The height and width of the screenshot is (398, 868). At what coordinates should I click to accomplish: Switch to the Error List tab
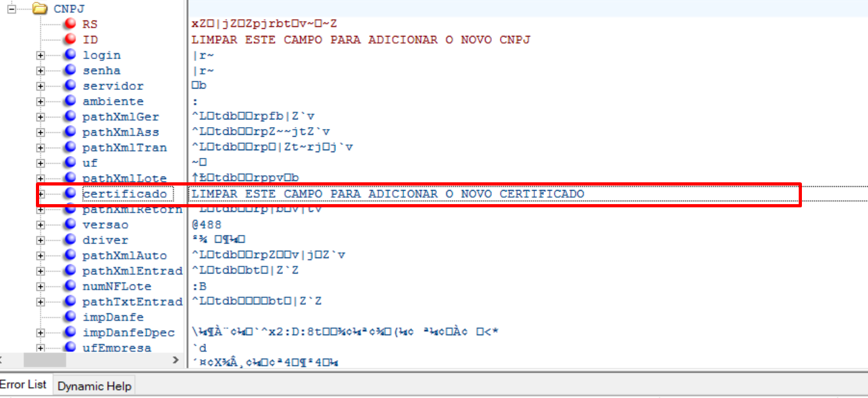pyautogui.click(x=23, y=385)
